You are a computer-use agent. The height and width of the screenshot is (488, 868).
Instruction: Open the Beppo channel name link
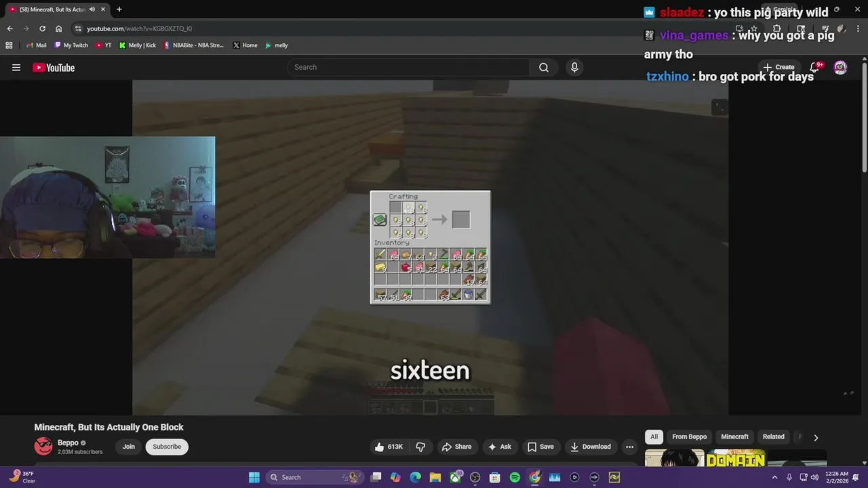[68, 443]
